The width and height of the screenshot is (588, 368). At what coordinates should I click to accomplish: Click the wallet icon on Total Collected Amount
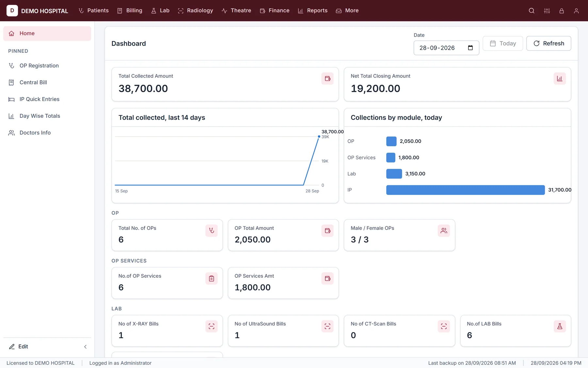(x=327, y=79)
